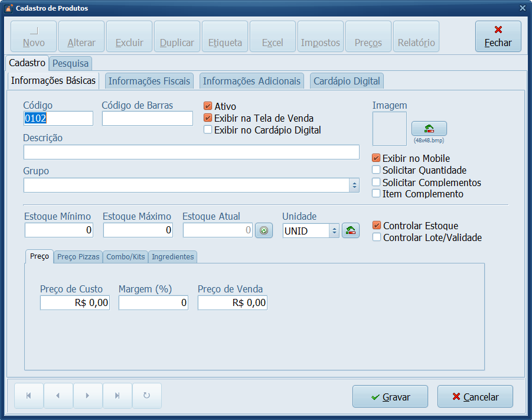This screenshot has height=420, width=532.
Task: Select the Preço Pizzas tab
Action: (x=78, y=257)
